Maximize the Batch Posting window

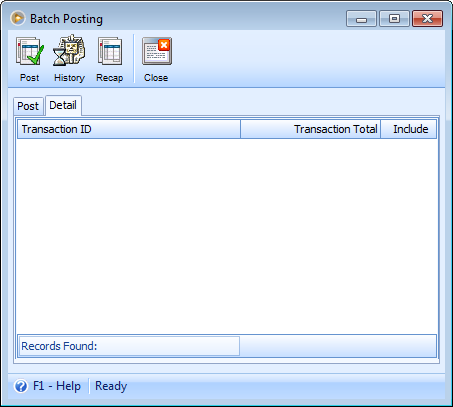(x=394, y=18)
